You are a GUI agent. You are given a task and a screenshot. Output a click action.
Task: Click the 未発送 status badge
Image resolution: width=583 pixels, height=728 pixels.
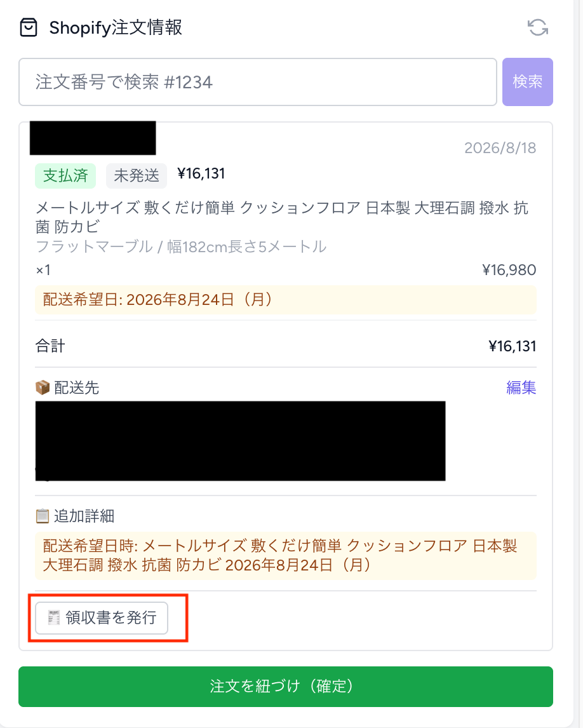click(137, 175)
